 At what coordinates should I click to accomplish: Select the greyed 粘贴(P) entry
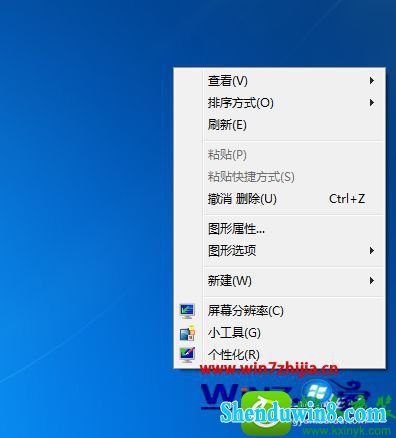(x=279, y=155)
